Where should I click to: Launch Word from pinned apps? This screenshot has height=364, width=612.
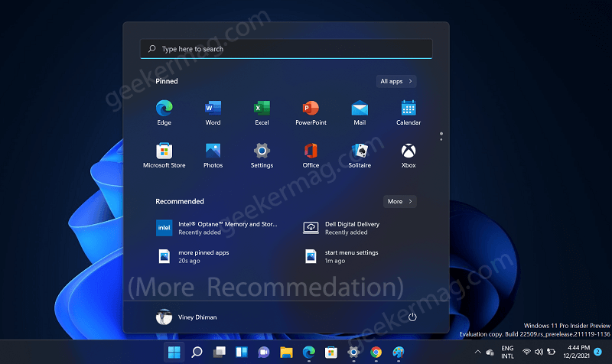(213, 112)
